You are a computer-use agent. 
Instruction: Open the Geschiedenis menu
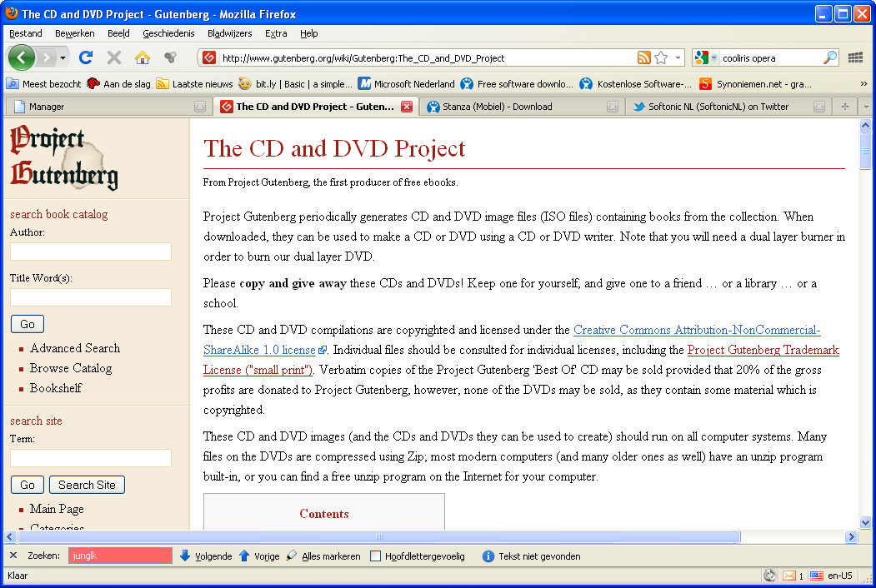(168, 33)
